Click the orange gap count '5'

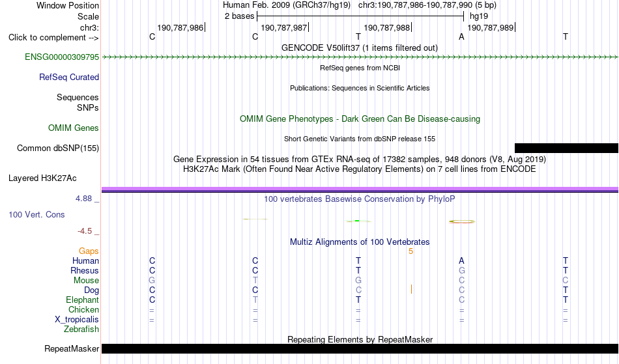click(x=411, y=251)
